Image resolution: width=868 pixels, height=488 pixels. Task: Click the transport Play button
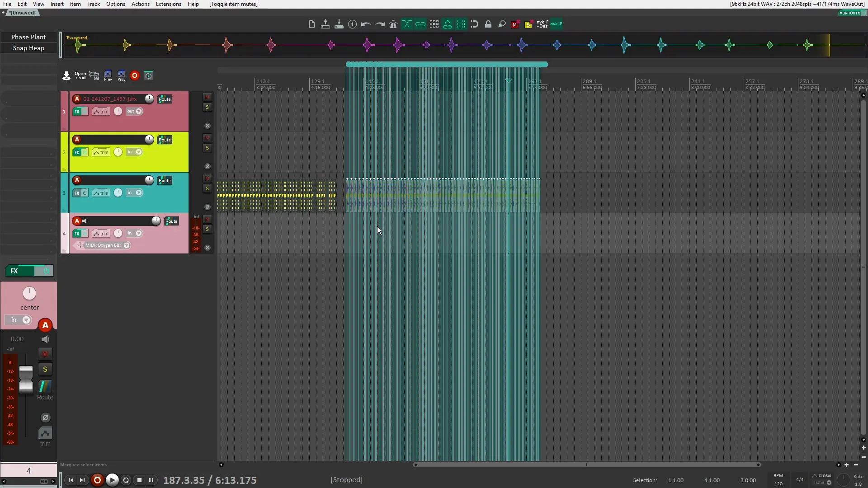pyautogui.click(x=112, y=480)
